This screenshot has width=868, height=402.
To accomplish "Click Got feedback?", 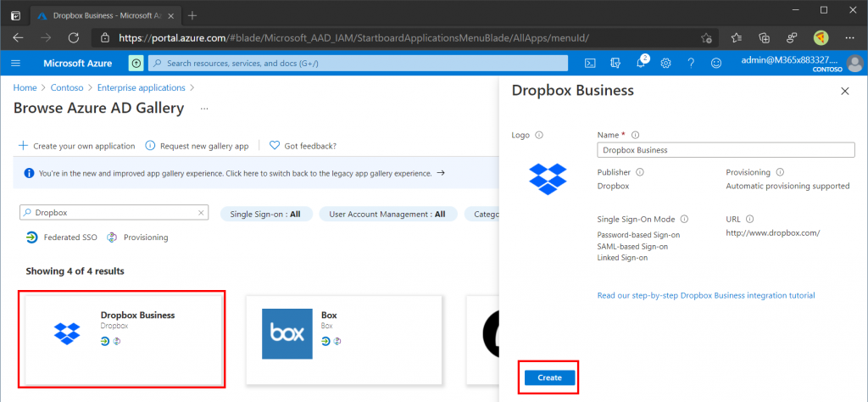I will (x=303, y=146).
